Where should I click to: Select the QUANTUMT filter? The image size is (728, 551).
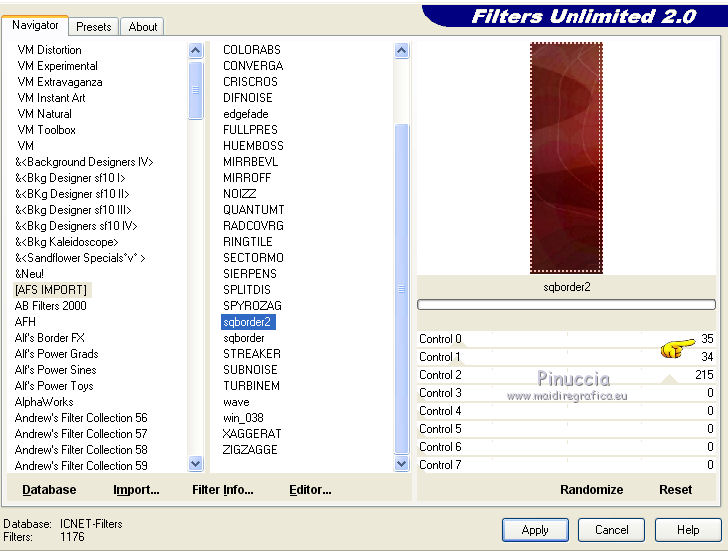pos(254,210)
